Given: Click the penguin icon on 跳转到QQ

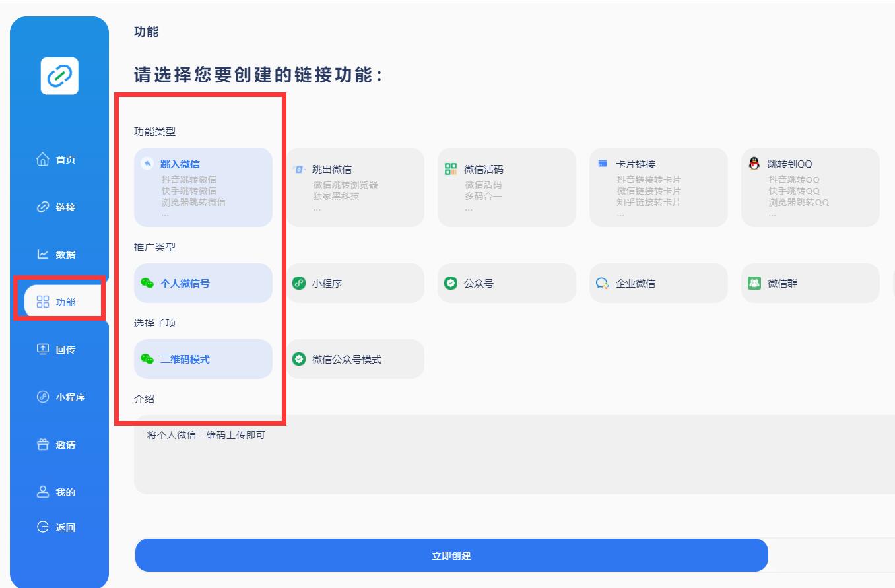Looking at the screenshot, I should click(x=754, y=163).
